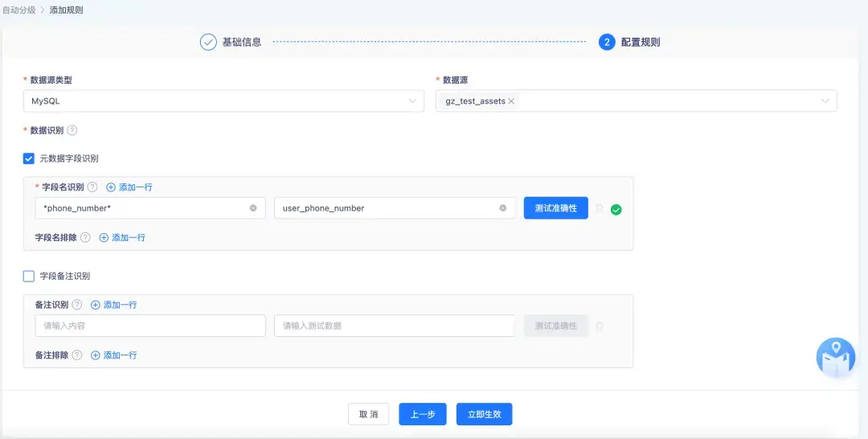Focus 请输入测试数据 input field
The height and width of the screenshot is (439, 868).
(x=395, y=326)
